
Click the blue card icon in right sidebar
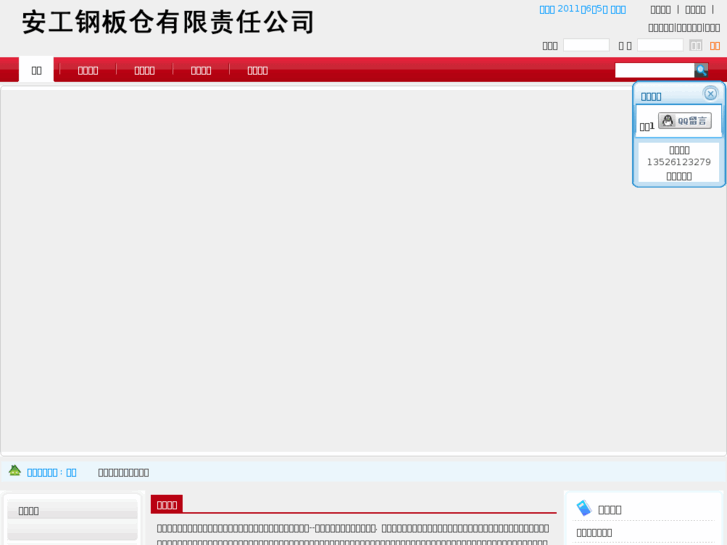tap(584, 508)
